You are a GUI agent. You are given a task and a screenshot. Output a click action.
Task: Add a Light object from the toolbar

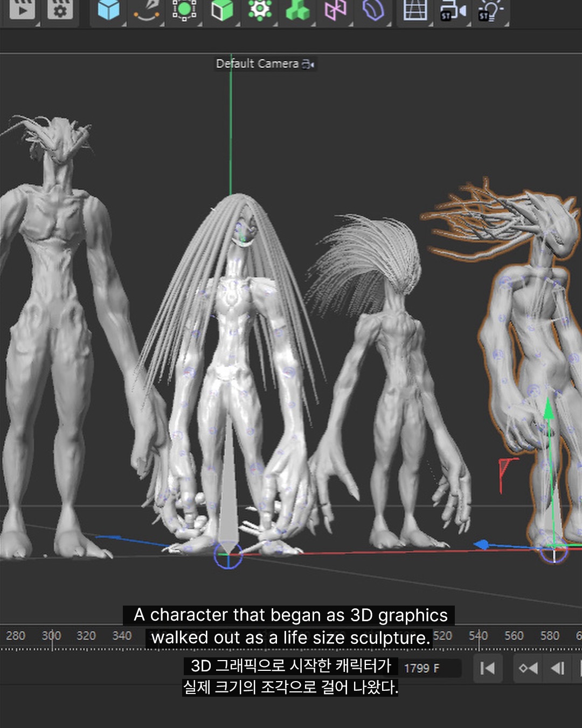(490, 11)
